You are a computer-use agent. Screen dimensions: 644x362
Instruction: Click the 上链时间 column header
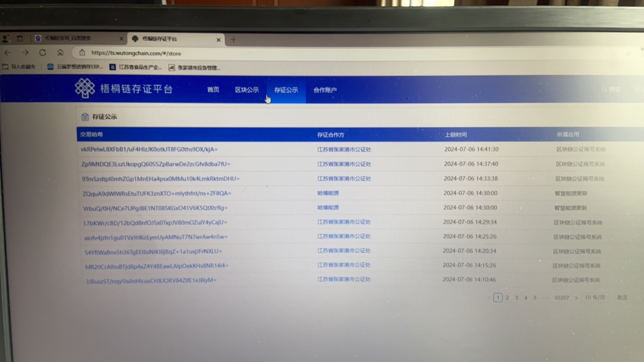(x=456, y=135)
